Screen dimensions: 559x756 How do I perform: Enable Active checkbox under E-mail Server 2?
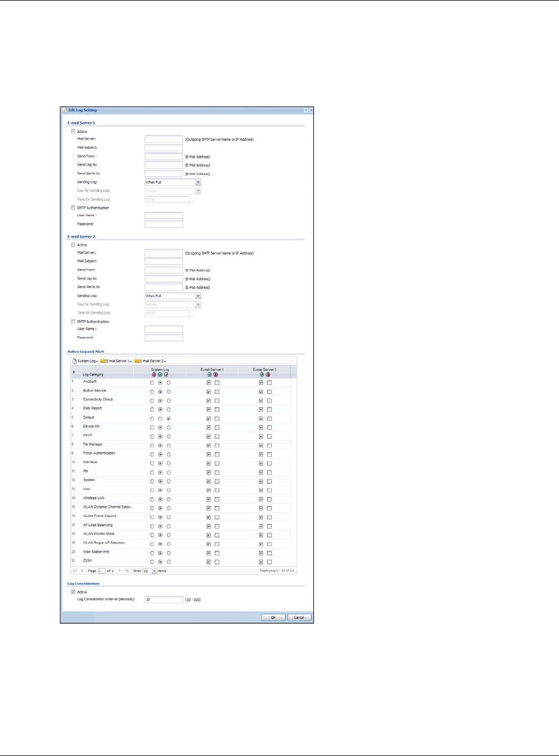(x=73, y=245)
